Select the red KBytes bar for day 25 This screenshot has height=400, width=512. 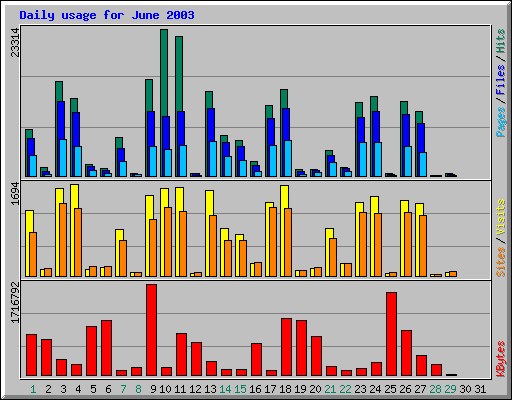point(391,334)
